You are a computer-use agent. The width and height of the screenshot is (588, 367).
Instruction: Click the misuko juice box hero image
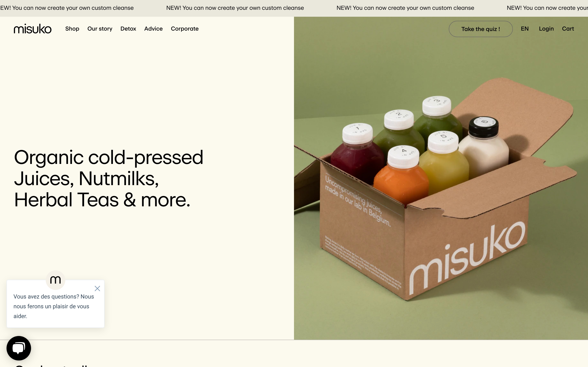441,178
